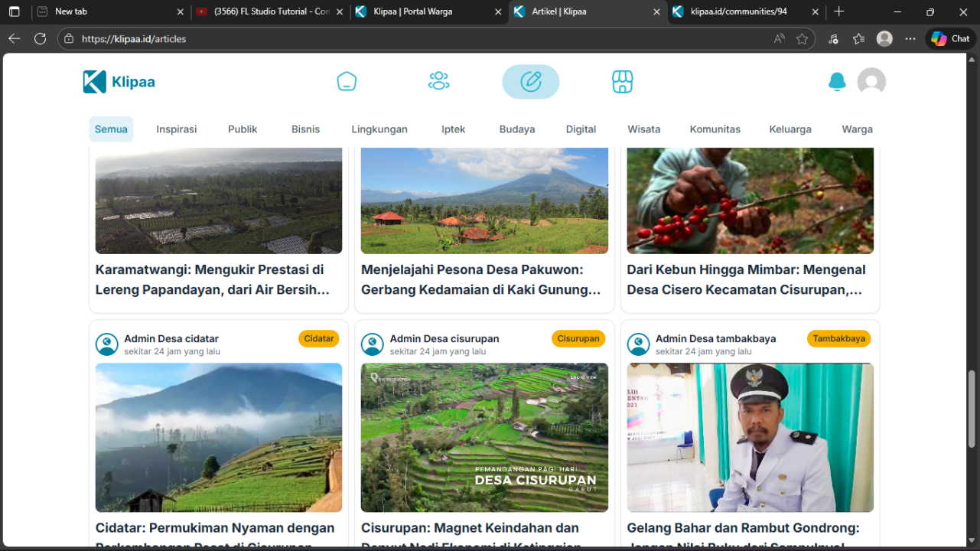The width and height of the screenshot is (980, 551).
Task: Open the communities people icon
Action: coord(438,82)
